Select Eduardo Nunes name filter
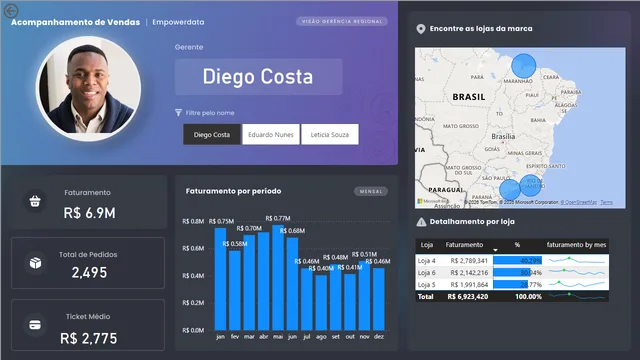 tap(271, 134)
